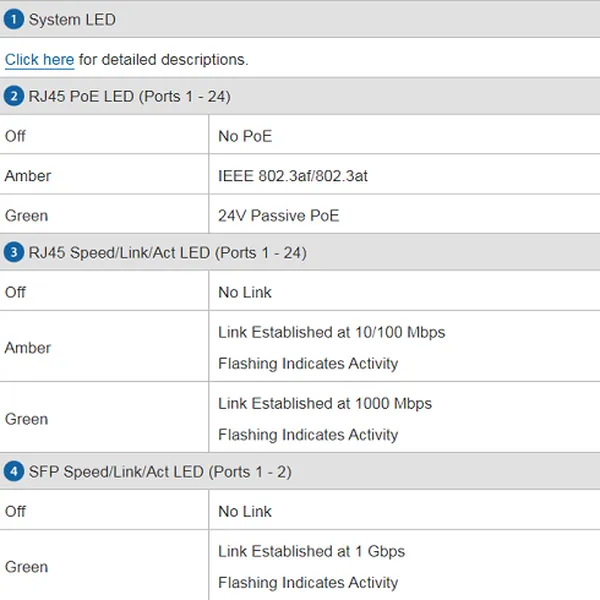Click the number 1 badge beside System LED
The image size is (600, 600).
click(x=14, y=19)
